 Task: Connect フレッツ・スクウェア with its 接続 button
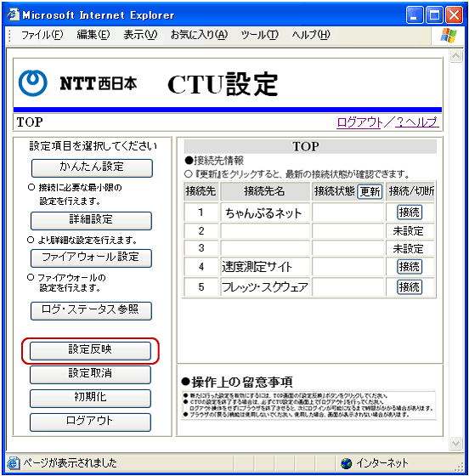410,287
